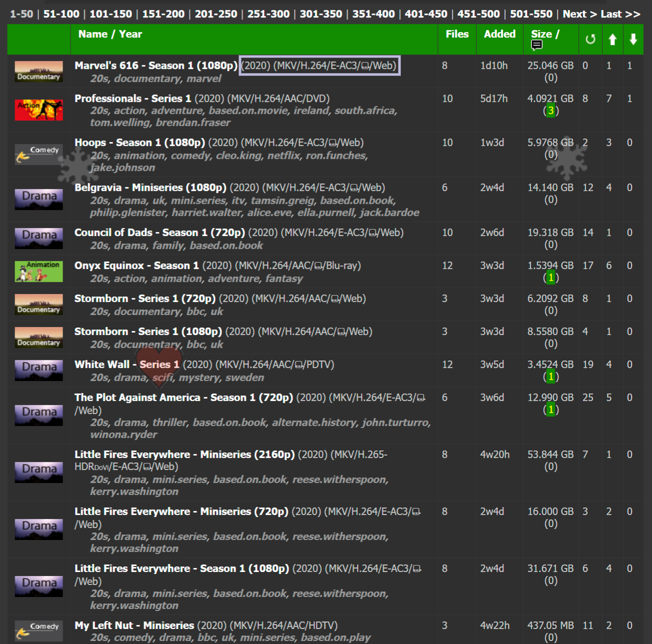Sort the list by the Added column
Image resolution: width=652 pixels, height=644 pixels.
tap(499, 34)
